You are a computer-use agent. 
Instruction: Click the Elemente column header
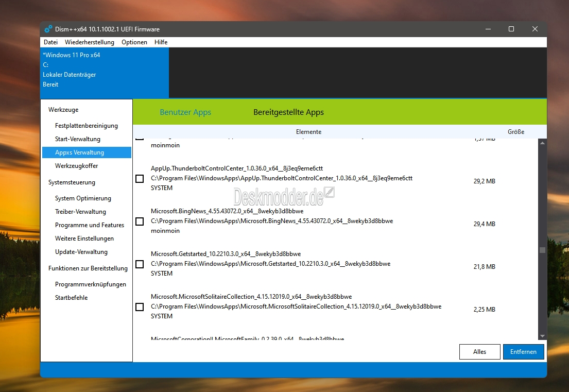tap(309, 132)
